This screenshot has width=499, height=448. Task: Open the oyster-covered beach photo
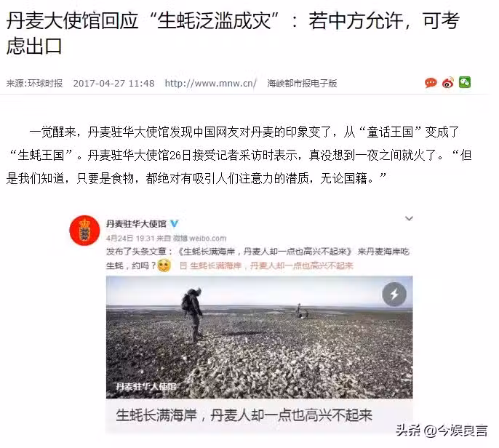[x=260, y=337]
